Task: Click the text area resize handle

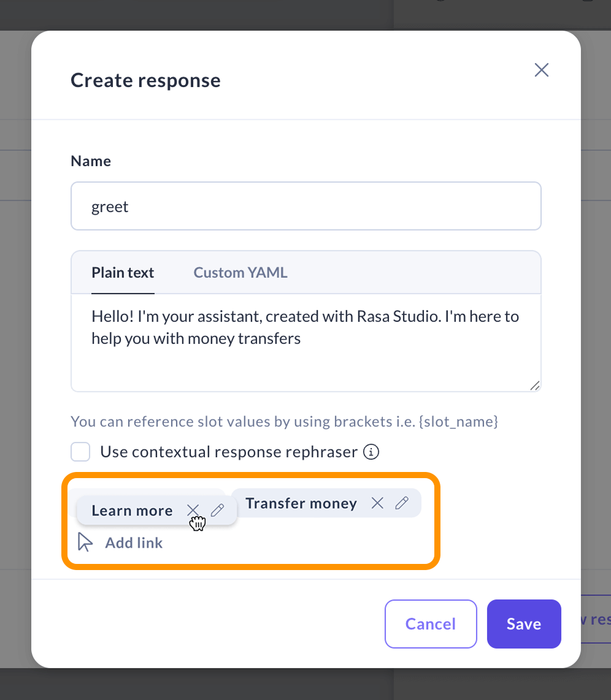Action: pos(534,385)
